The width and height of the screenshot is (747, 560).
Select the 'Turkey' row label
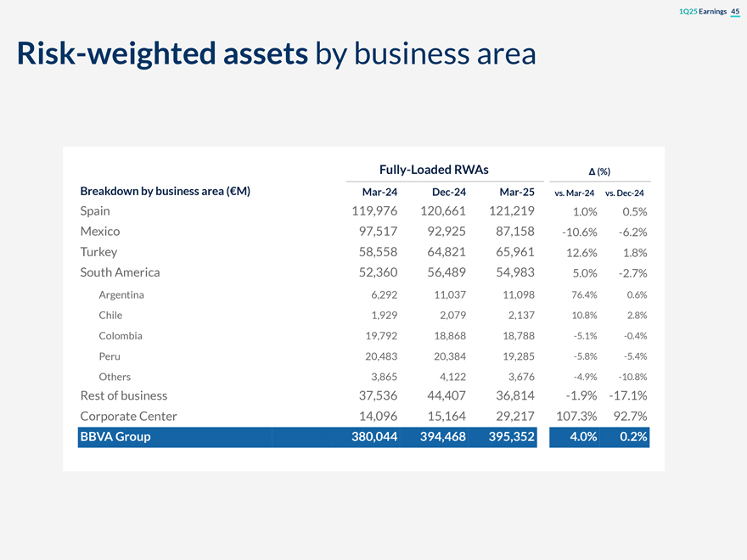point(98,252)
